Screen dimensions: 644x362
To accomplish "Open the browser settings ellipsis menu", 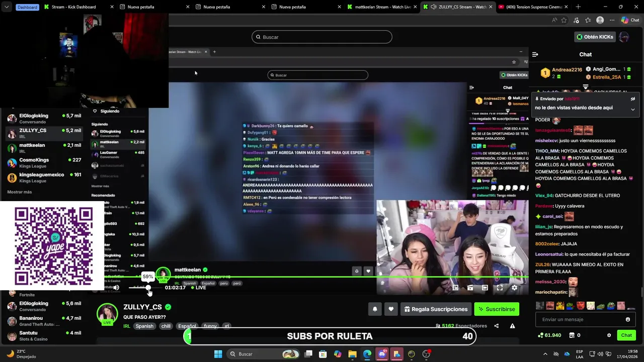I will pyautogui.click(x=612, y=20).
